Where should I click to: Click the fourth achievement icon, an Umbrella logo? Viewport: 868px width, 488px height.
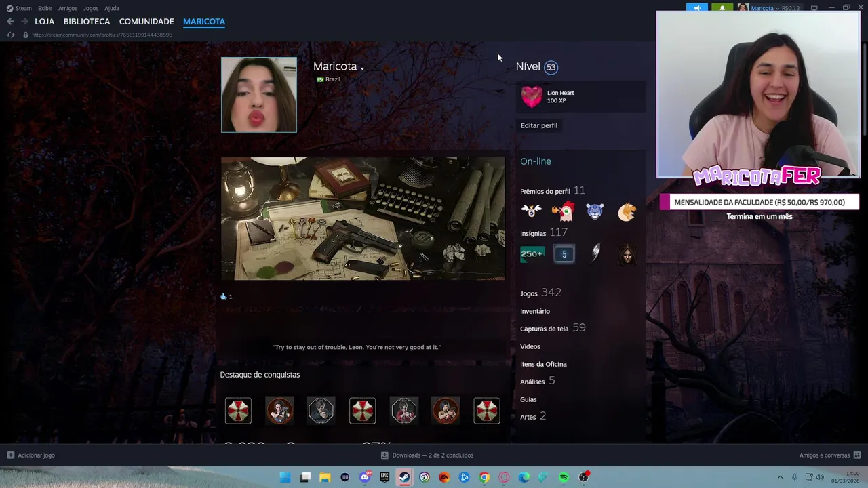(x=362, y=411)
